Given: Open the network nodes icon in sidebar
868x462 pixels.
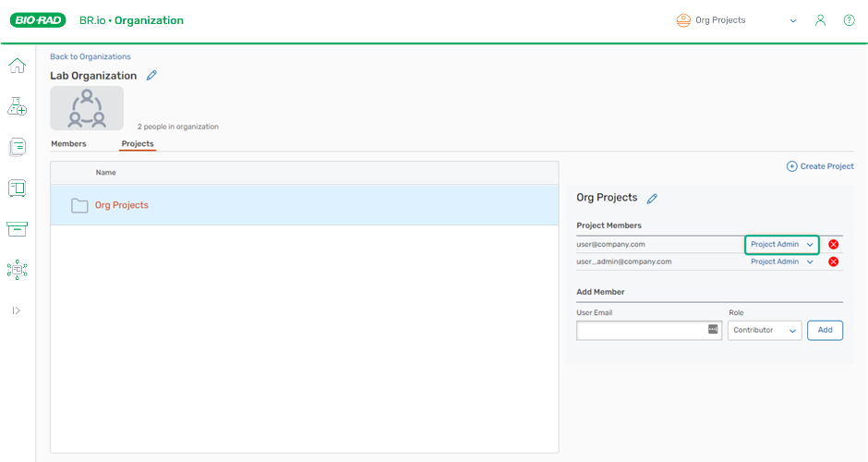Looking at the screenshot, I should tap(17, 269).
